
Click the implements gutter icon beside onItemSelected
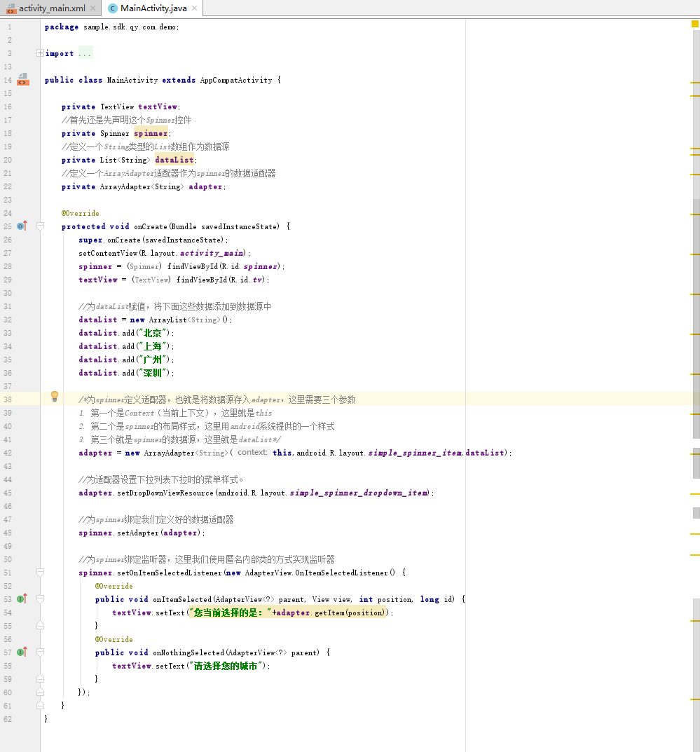click(22, 599)
